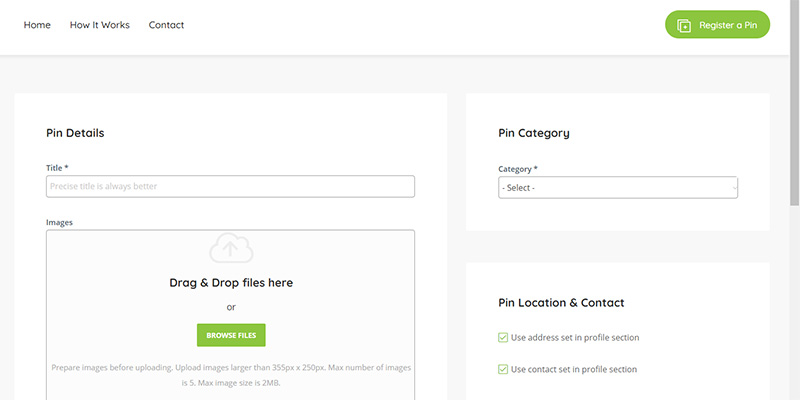
Task: Select the Images label above upload area
Action: coord(59,222)
